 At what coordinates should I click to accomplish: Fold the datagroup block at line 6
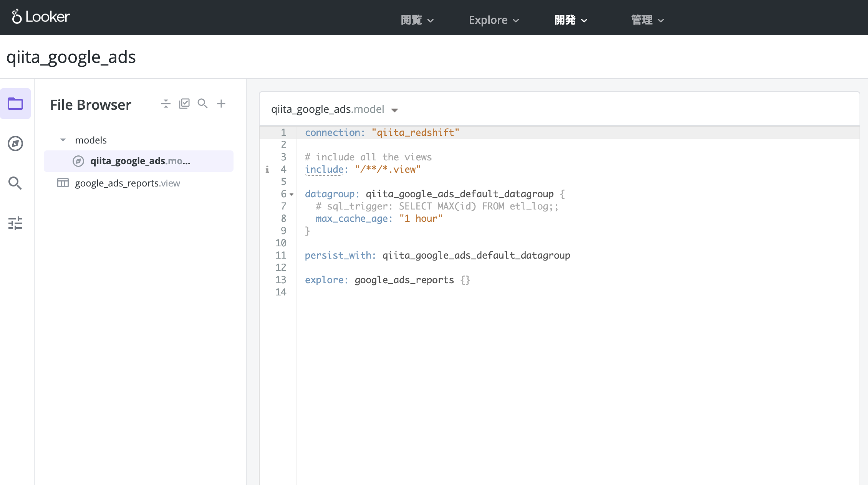tap(292, 195)
